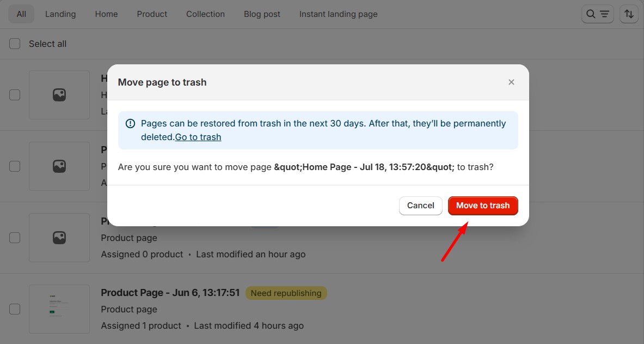The height and width of the screenshot is (344, 644).
Task: Click the placeholder image icon in the third page row
Action: (59, 238)
